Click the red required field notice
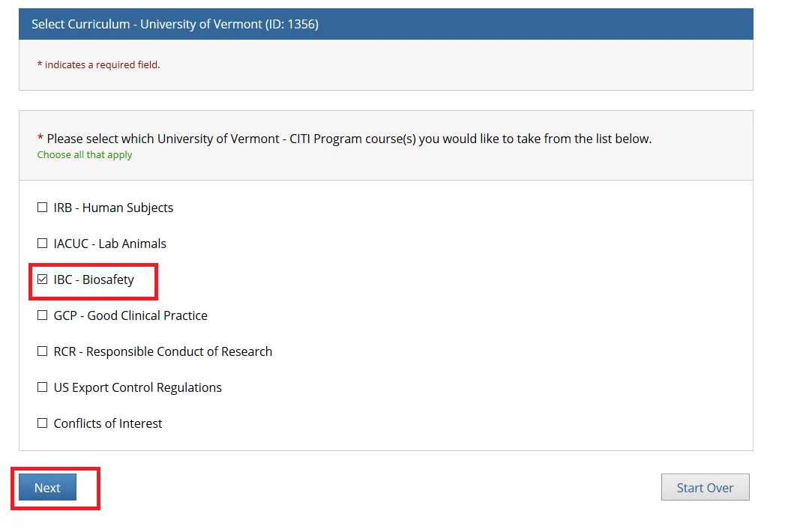This screenshot has width=803, height=532. (x=98, y=65)
